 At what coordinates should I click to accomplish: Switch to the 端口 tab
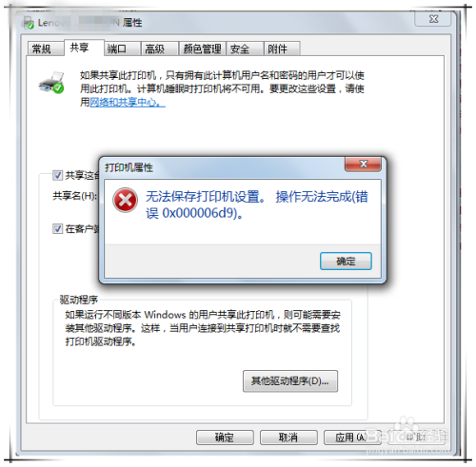(x=122, y=49)
